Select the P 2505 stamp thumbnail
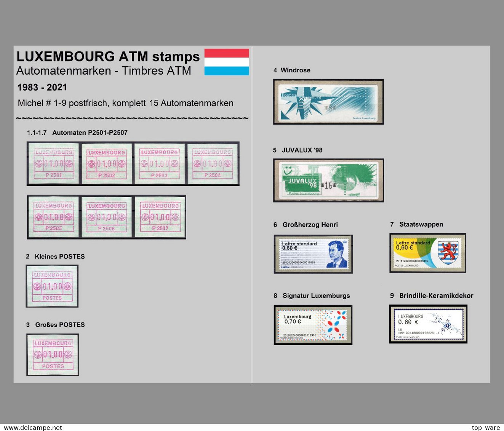504x431 pixels. 53,217
